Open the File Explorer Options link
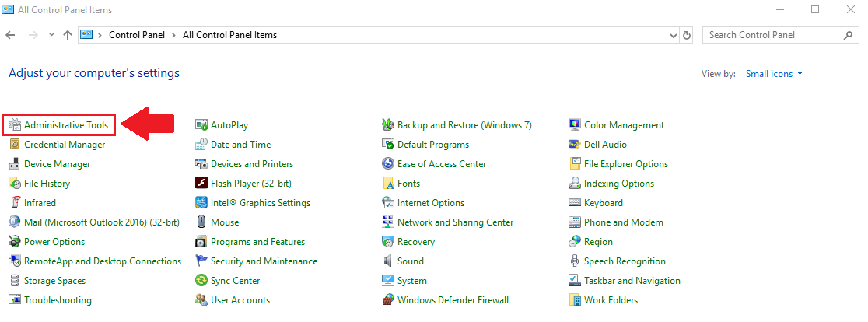This screenshot has height=322, width=868. [x=625, y=164]
